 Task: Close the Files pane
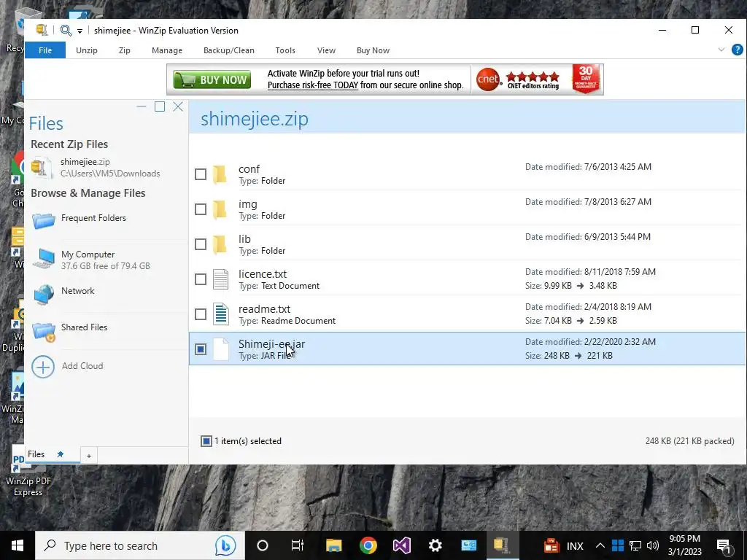click(x=178, y=106)
